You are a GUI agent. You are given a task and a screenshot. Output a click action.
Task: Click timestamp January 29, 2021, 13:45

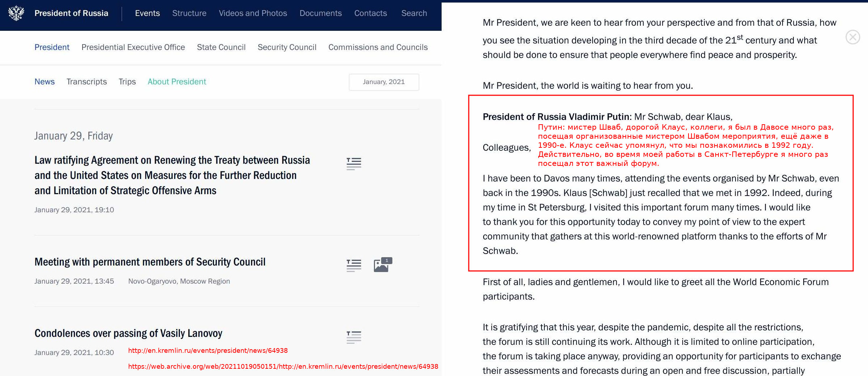pyautogui.click(x=74, y=281)
